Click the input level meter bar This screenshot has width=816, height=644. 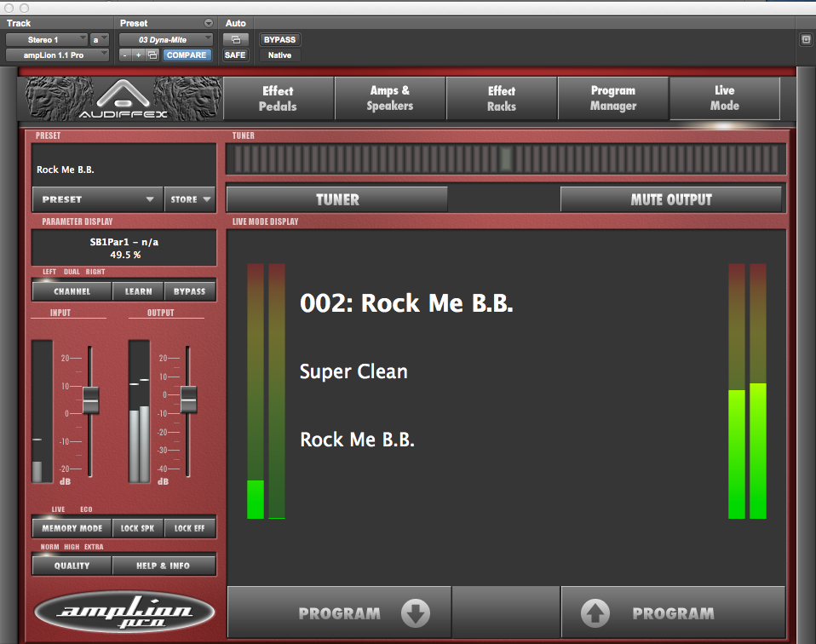42,411
